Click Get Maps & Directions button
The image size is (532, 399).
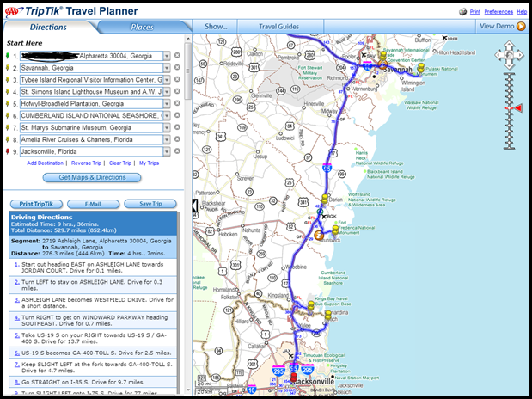[x=92, y=177]
